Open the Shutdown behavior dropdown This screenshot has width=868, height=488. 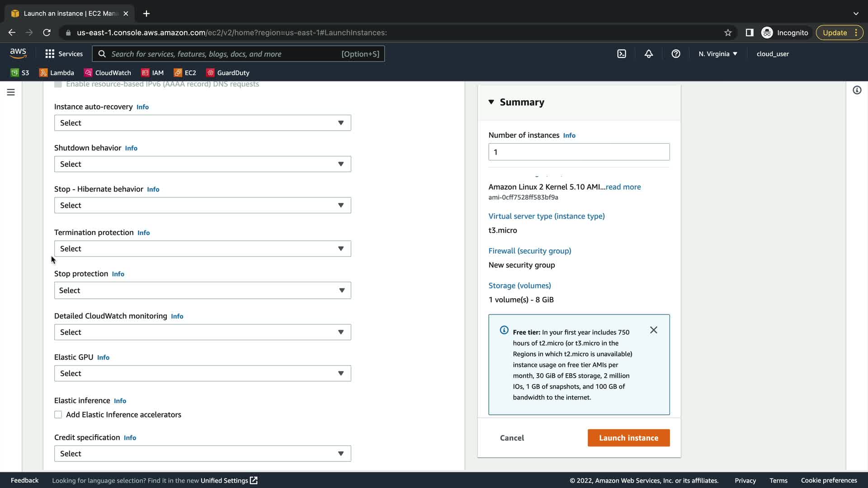pos(203,164)
